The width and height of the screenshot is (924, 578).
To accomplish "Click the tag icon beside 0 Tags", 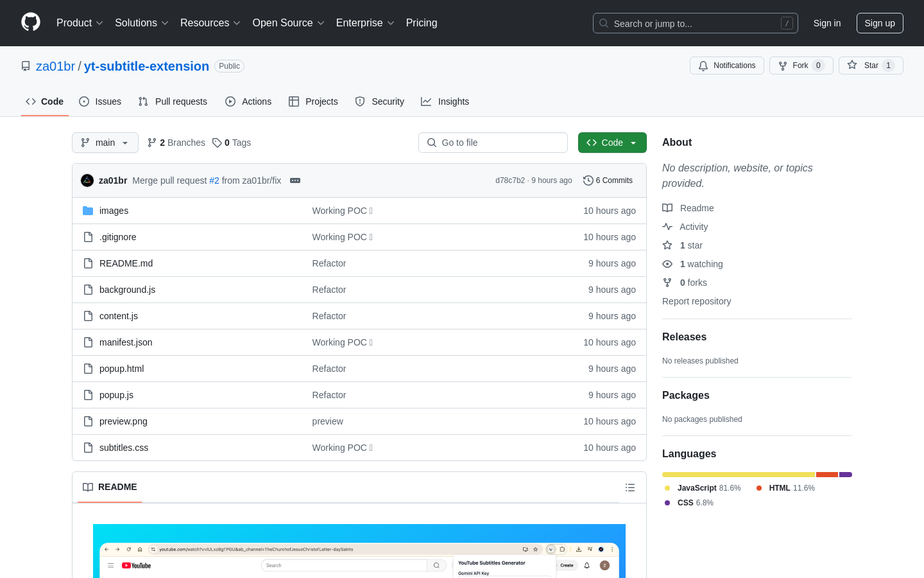I will pos(217,143).
